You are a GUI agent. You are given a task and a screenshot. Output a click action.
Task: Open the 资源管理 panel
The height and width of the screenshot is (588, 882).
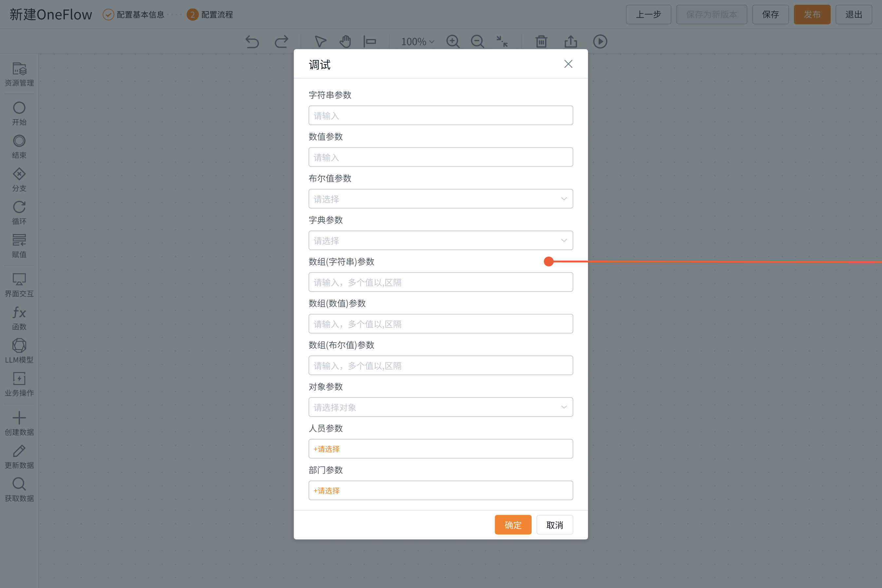[19, 74]
